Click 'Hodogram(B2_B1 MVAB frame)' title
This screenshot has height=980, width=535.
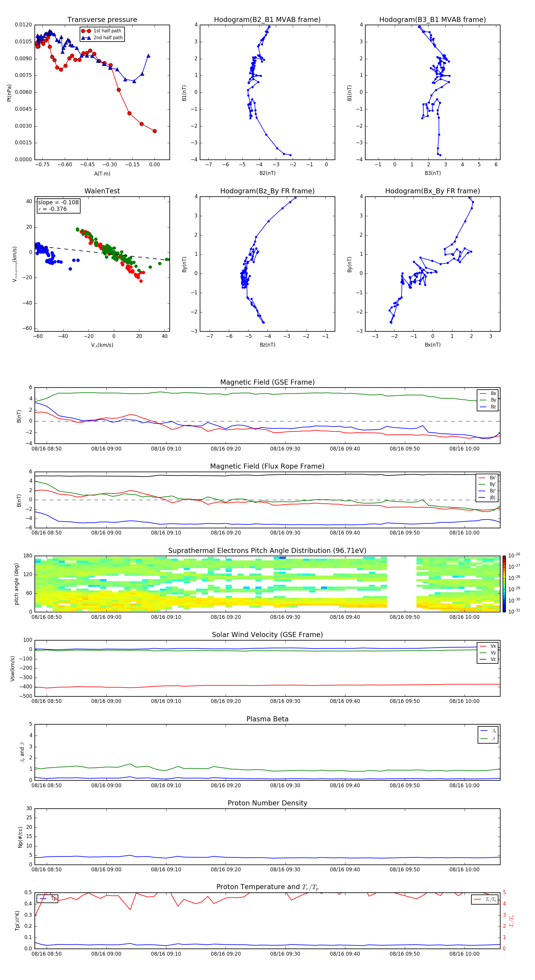point(267,20)
